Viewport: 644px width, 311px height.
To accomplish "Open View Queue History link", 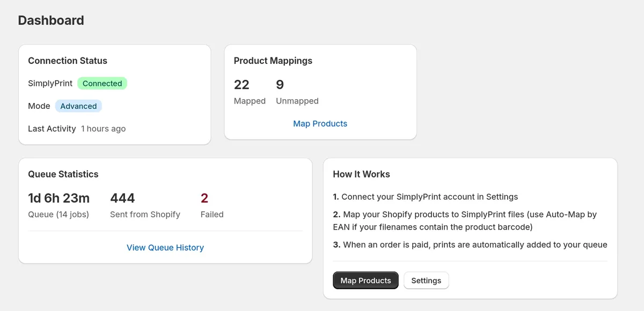I will [x=165, y=248].
